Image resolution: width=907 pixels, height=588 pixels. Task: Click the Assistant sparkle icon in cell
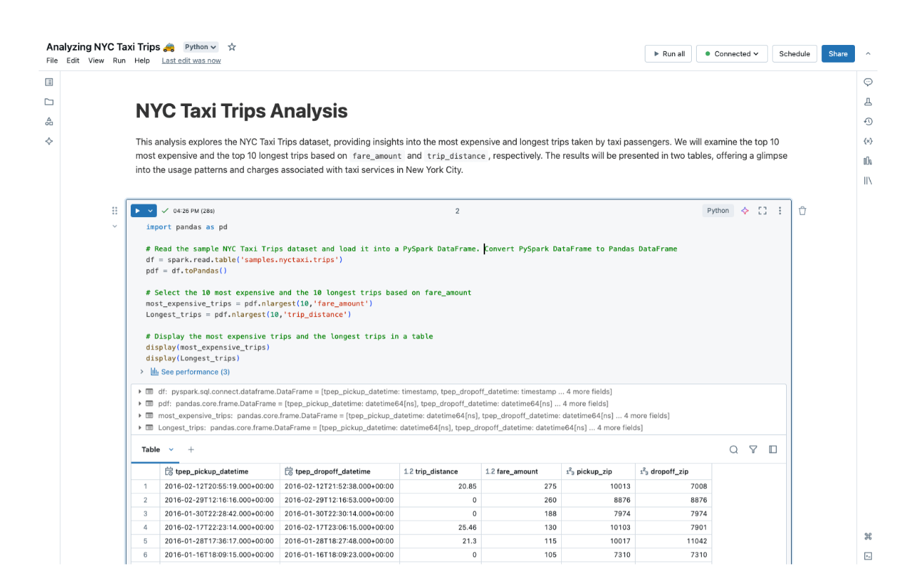coord(745,211)
